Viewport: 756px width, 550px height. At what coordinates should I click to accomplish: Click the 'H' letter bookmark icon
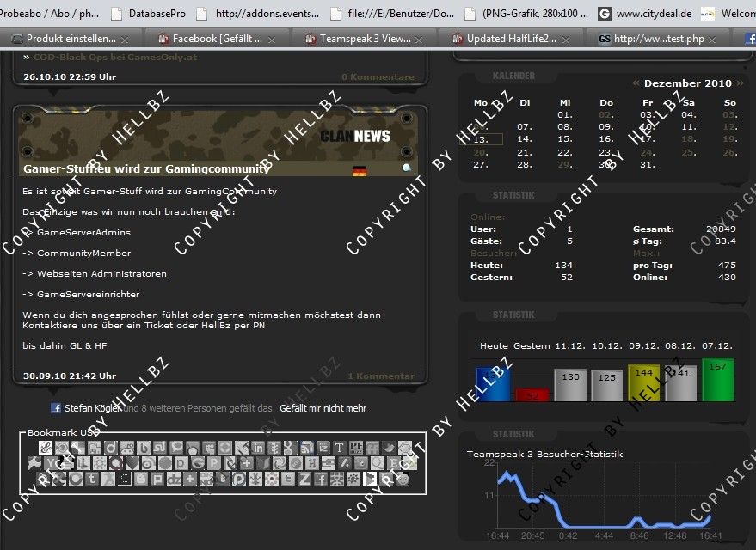click(312, 463)
